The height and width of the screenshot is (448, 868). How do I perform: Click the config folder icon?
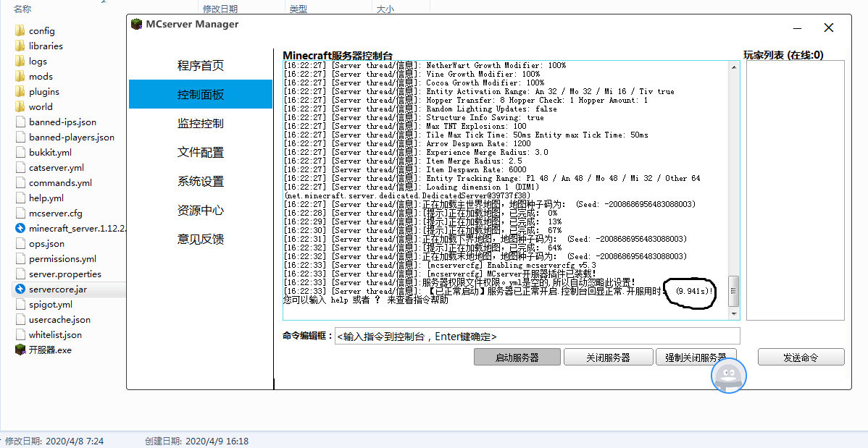click(20, 30)
